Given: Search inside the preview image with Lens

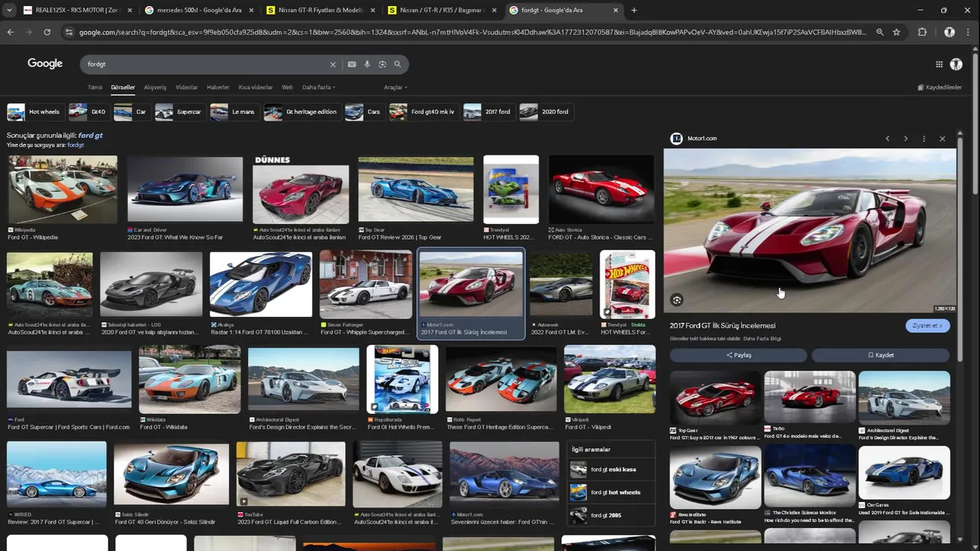Looking at the screenshot, I should [677, 300].
